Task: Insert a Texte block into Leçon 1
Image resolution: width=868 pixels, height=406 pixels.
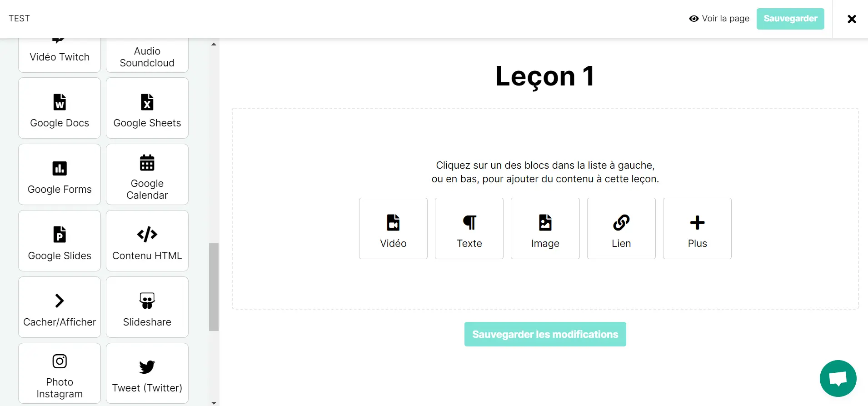Action: [469, 228]
